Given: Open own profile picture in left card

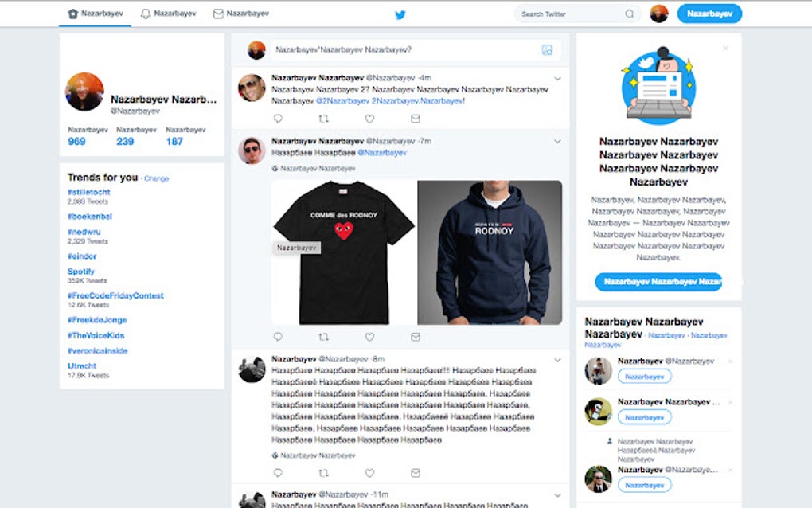Looking at the screenshot, I should click(x=84, y=92).
